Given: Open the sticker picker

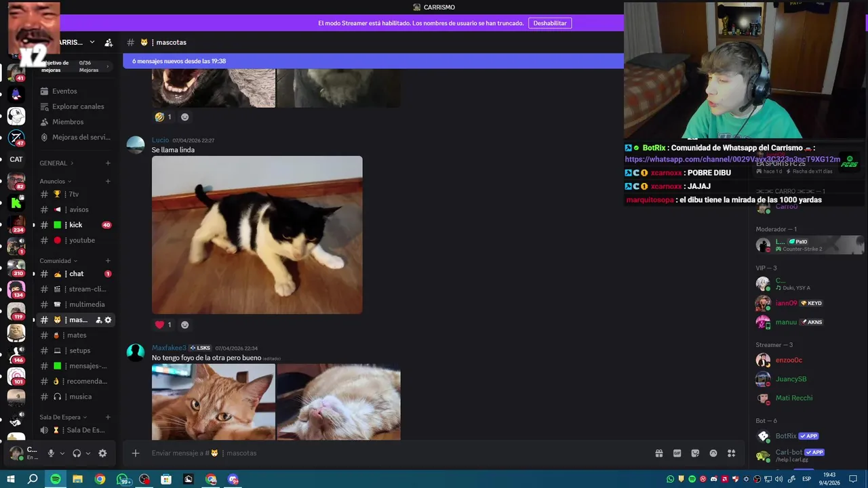Looking at the screenshot, I should click(x=695, y=453).
